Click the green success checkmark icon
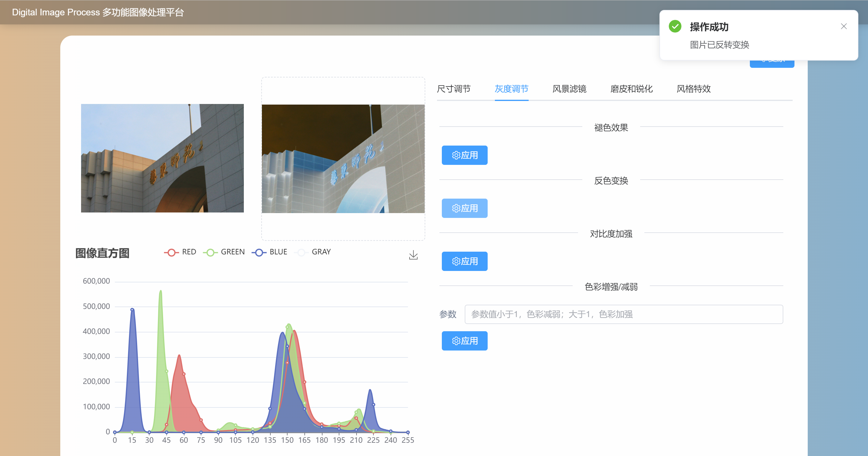The width and height of the screenshot is (868, 456). 675,26
